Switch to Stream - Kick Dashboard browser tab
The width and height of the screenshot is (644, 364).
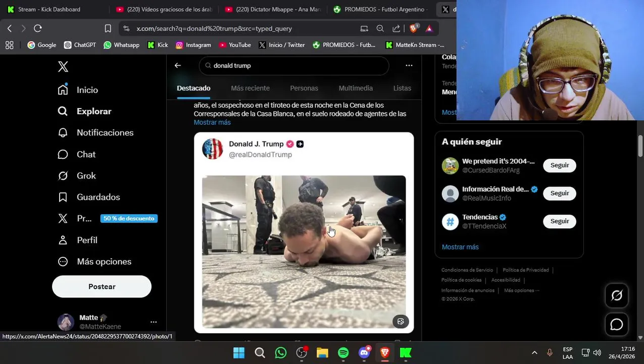[49, 9]
